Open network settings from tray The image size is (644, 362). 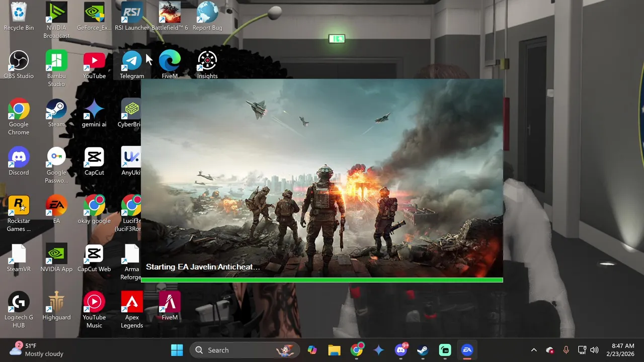pyautogui.click(x=582, y=350)
